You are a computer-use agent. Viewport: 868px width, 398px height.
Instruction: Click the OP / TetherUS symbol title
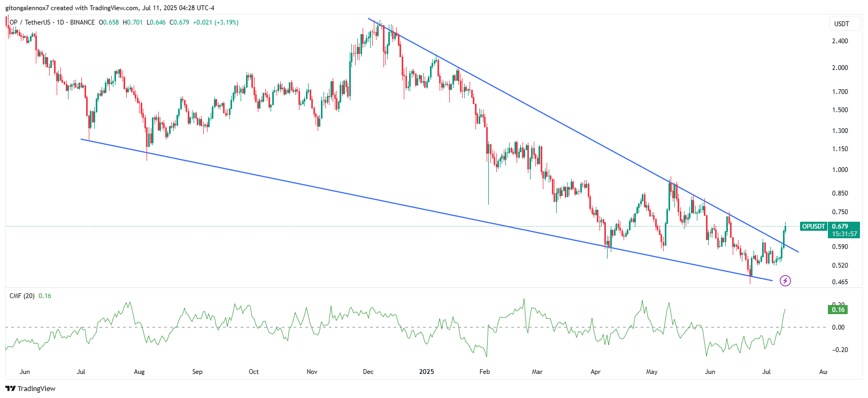[30, 22]
